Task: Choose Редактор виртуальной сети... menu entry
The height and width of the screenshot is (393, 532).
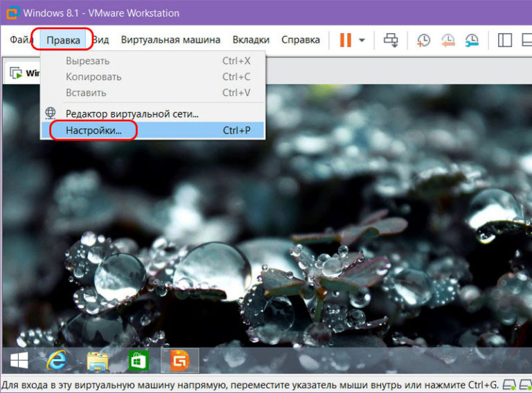Action: click(132, 113)
